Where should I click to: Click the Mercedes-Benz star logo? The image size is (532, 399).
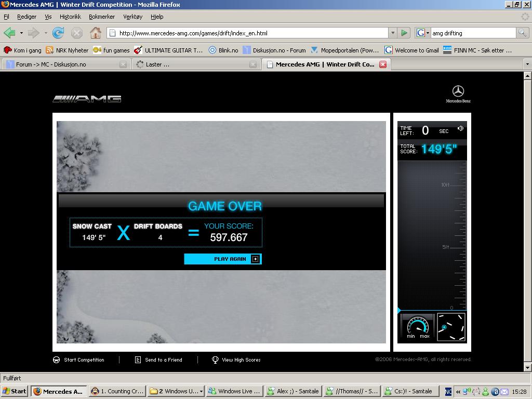coord(458,94)
